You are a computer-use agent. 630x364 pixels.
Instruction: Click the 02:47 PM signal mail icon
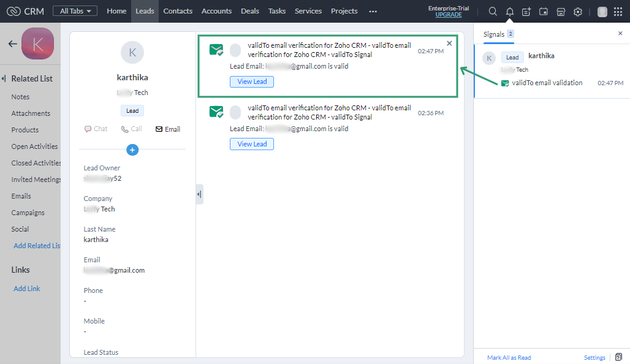(x=216, y=50)
